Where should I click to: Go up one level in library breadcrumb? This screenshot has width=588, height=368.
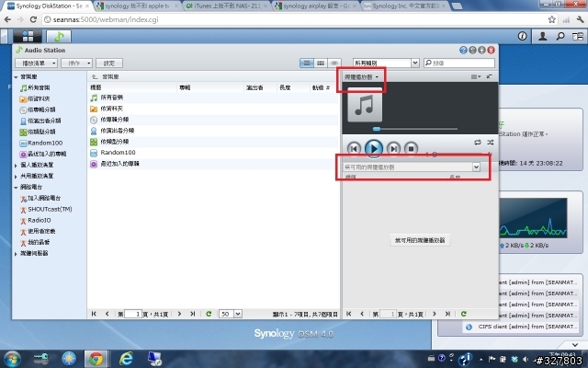point(95,76)
